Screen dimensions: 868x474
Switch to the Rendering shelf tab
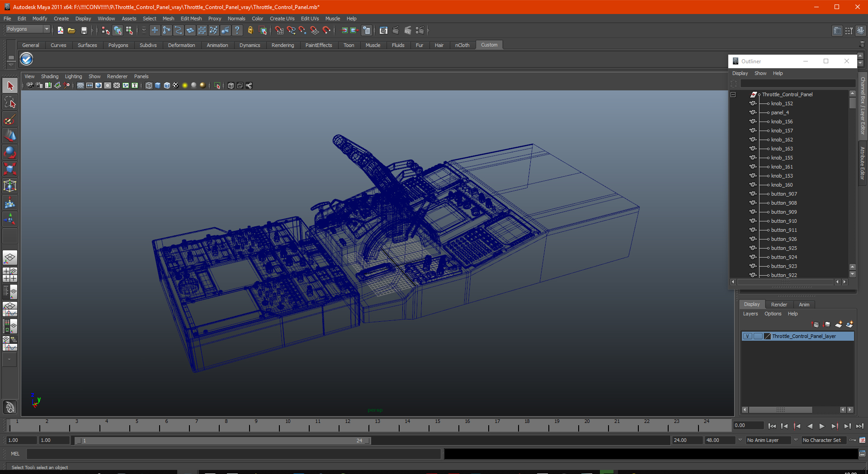(283, 45)
